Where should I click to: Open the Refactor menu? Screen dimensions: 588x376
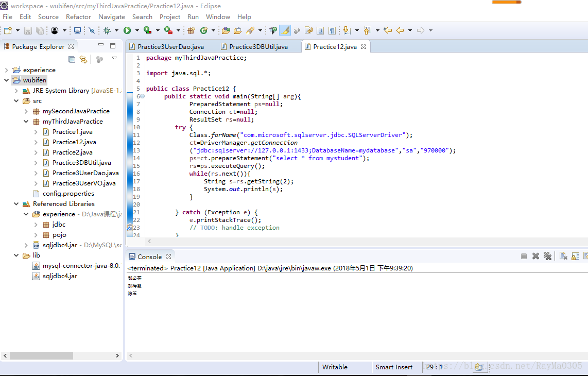(x=78, y=17)
